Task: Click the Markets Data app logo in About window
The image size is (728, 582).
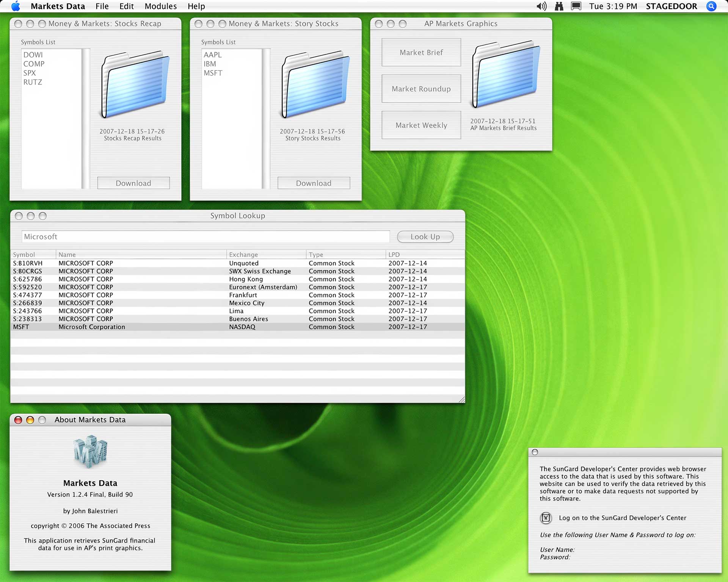Action: (90, 451)
